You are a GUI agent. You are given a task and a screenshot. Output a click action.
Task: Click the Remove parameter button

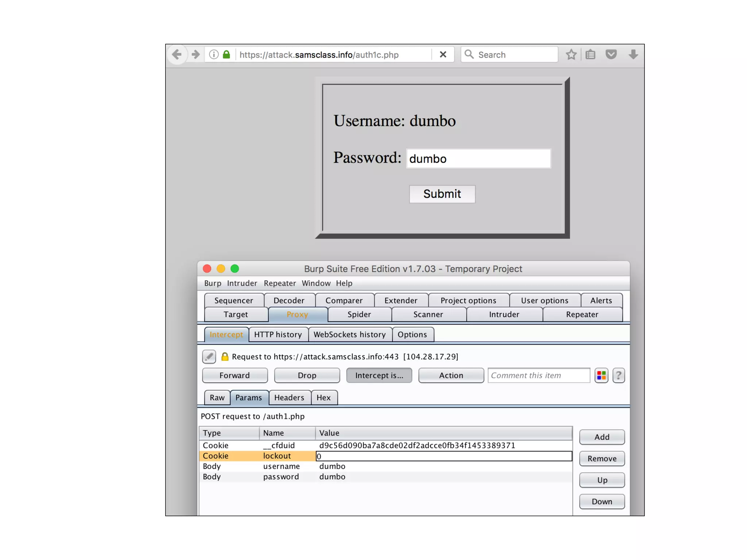(601, 459)
